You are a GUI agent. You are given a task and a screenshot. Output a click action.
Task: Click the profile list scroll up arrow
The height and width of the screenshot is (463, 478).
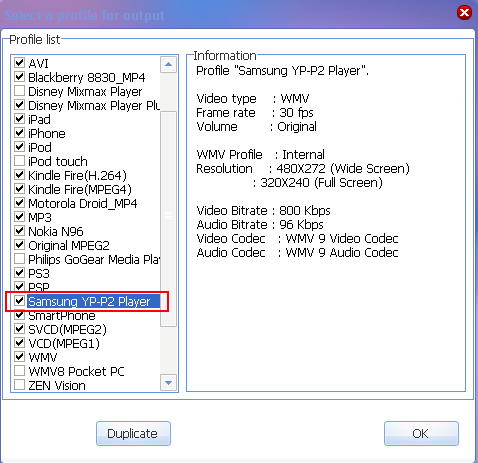coord(168,64)
